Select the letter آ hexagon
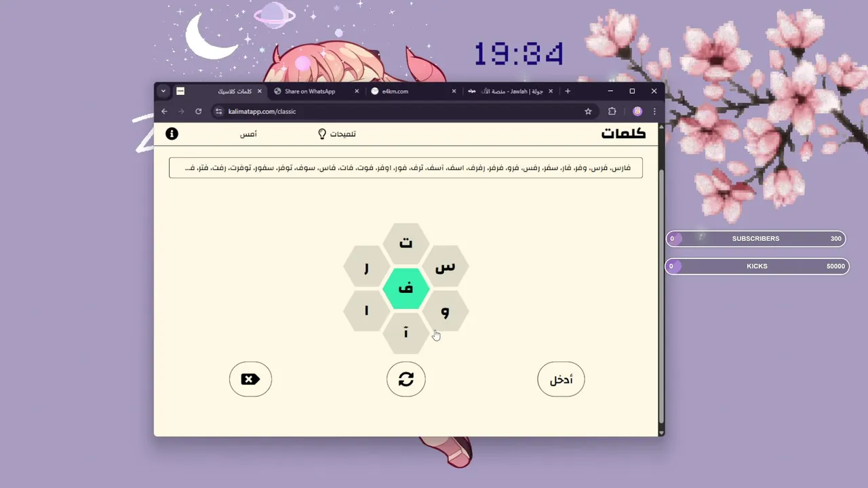 (406, 333)
